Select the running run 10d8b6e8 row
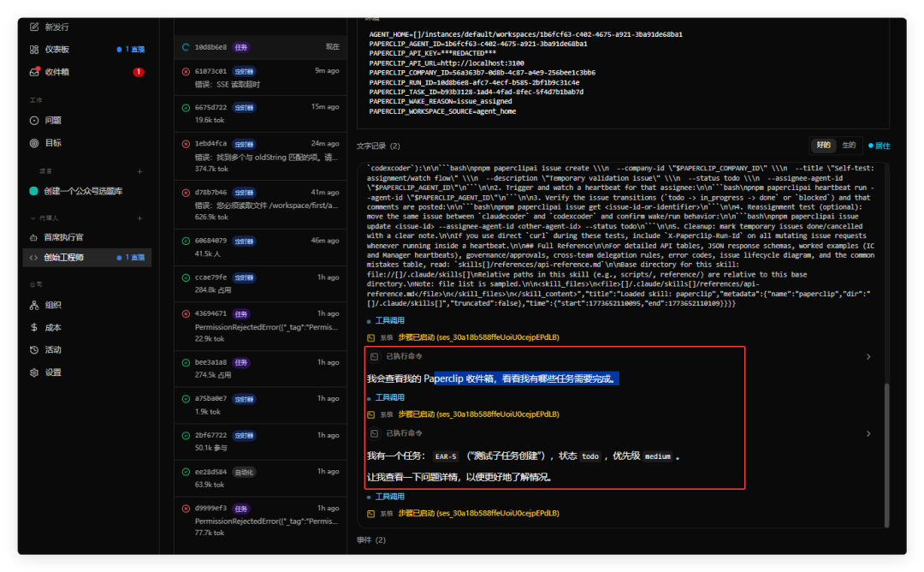 tap(260, 47)
